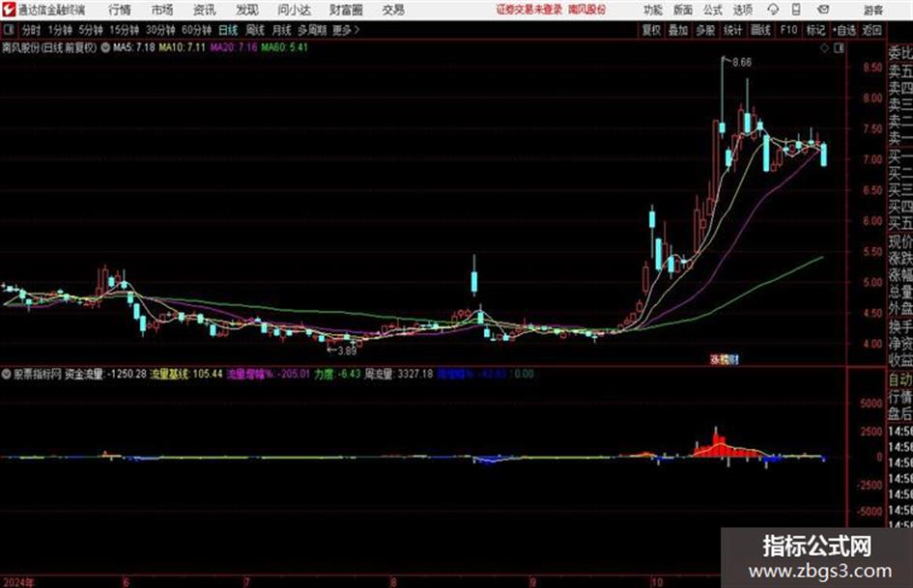Click the 3.89 low price label

pos(347,350)
